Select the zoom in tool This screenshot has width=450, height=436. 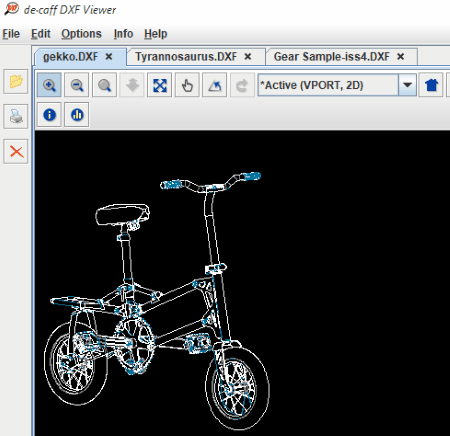click(49, 85)
